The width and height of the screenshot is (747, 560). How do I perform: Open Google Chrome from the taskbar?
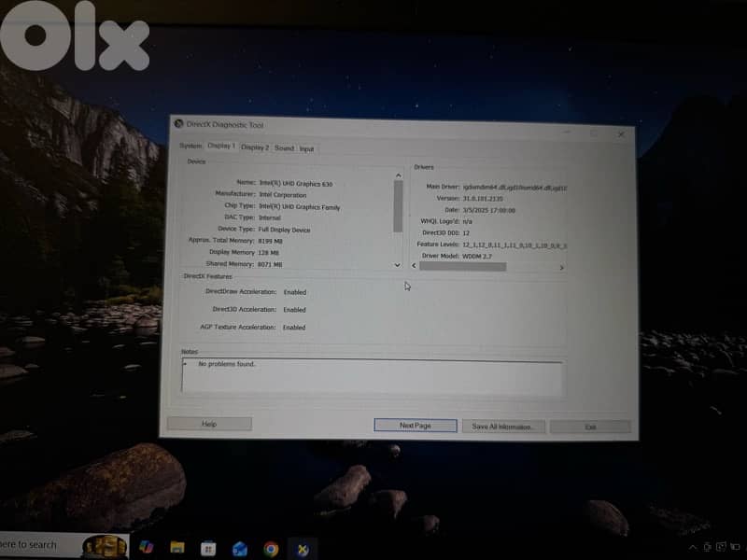tap(271, 547)
